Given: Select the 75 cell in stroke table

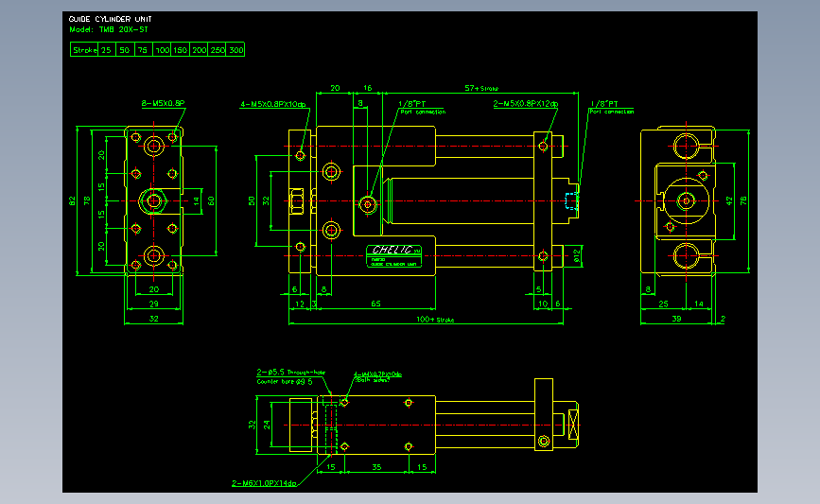Looking at the screenshot, I should [x=143, y=50].
